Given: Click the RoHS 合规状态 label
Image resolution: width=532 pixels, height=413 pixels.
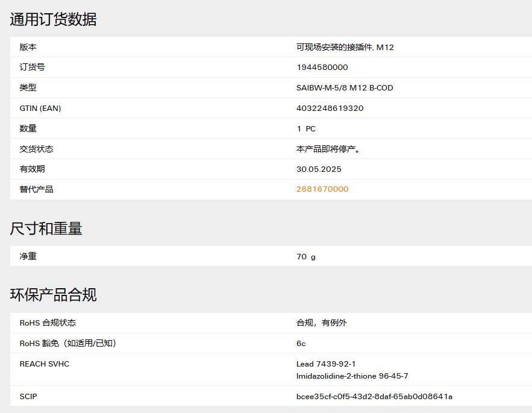Looking at the screenshot, I should click(48, 323).
